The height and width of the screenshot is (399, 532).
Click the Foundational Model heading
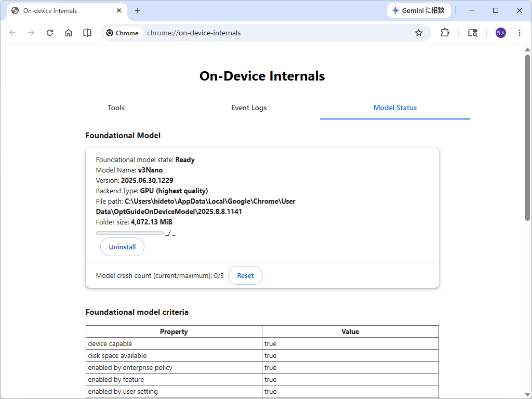pyautogui.click(x=123, y=136)
